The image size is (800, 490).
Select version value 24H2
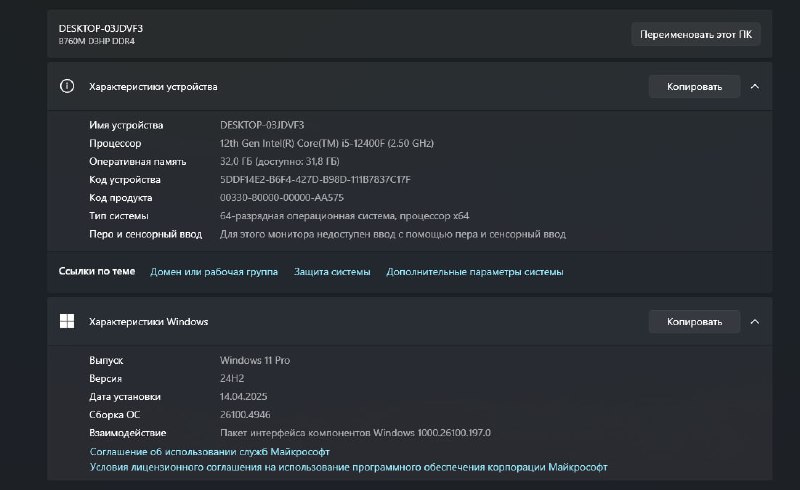coord(232,378)
